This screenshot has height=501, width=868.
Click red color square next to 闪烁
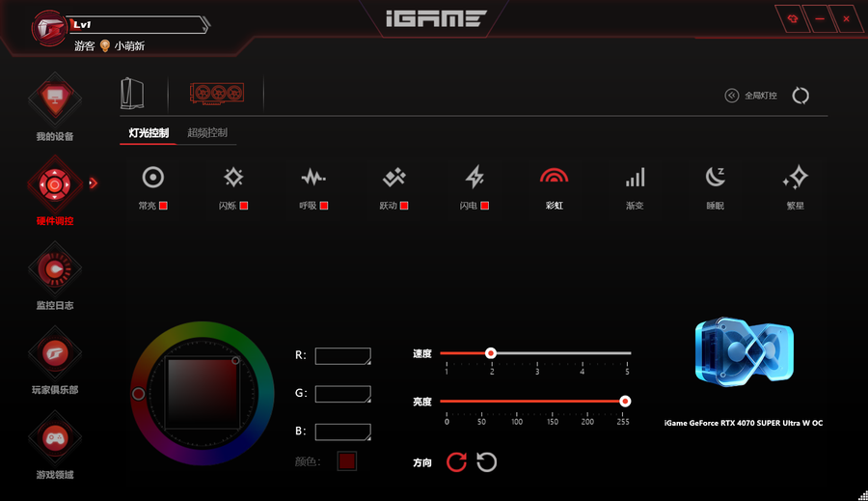[244, 206]
